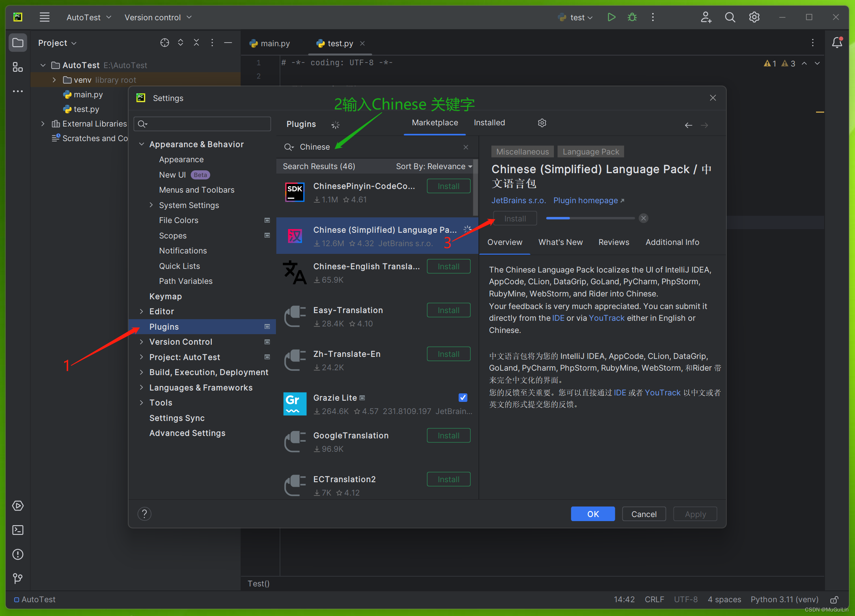The height and width of the screenshot is (616, 855).
Task: Open the test run configuration dropdown
Action: point(576,17)
